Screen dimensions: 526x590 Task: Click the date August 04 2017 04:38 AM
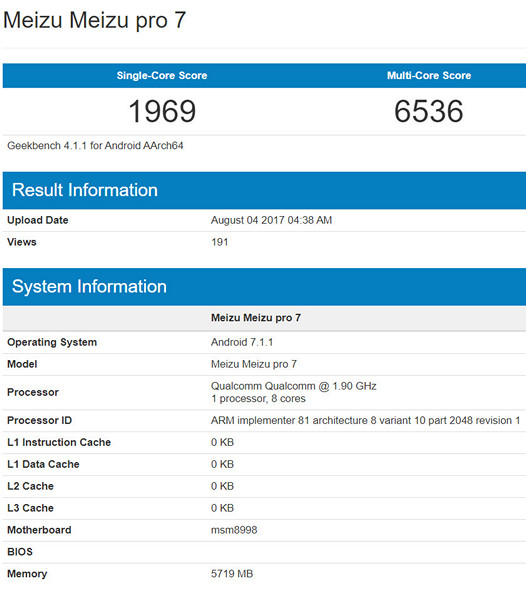pos(271,220)
